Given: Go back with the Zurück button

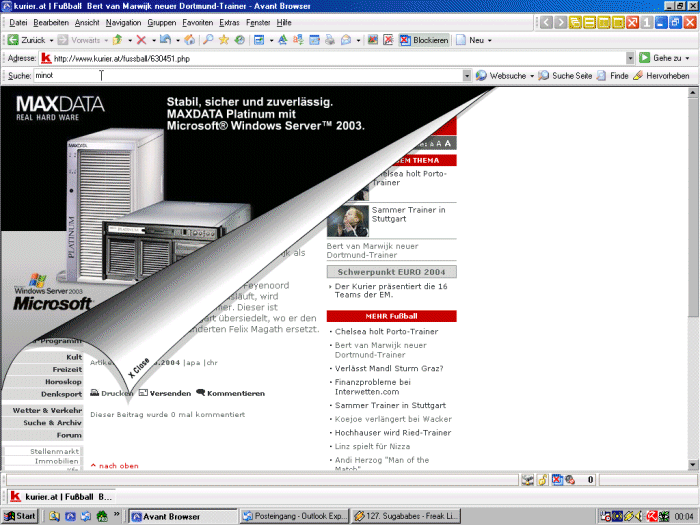Looking at the screenshot, I should [26, 40].
